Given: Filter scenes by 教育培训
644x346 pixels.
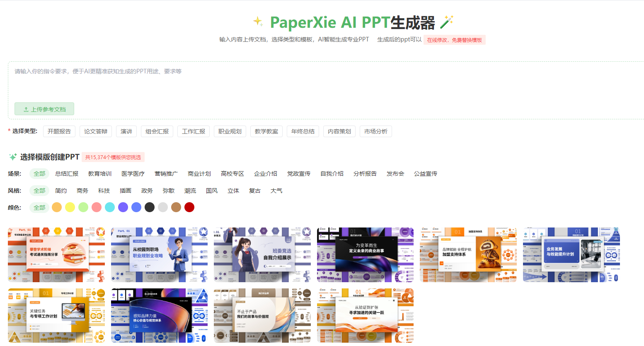Looking at the screenshot, I should [x=99, y=174].
